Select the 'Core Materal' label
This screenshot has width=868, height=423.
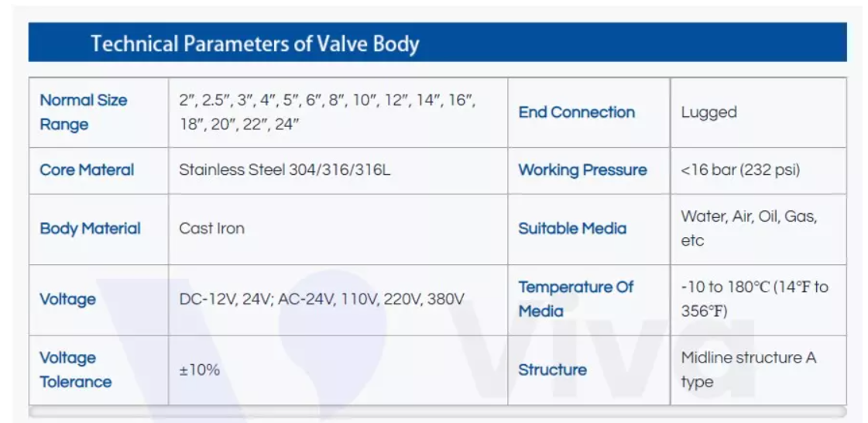[87, 170]
